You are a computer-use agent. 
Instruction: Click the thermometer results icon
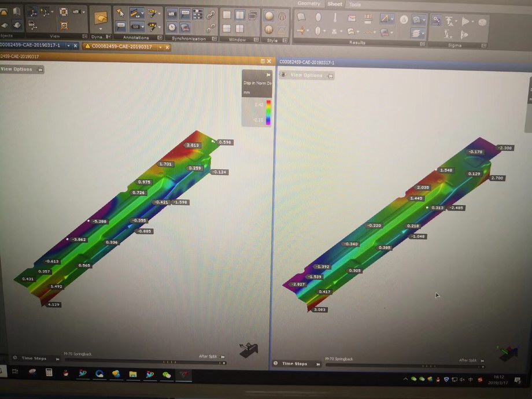(335, 18)
